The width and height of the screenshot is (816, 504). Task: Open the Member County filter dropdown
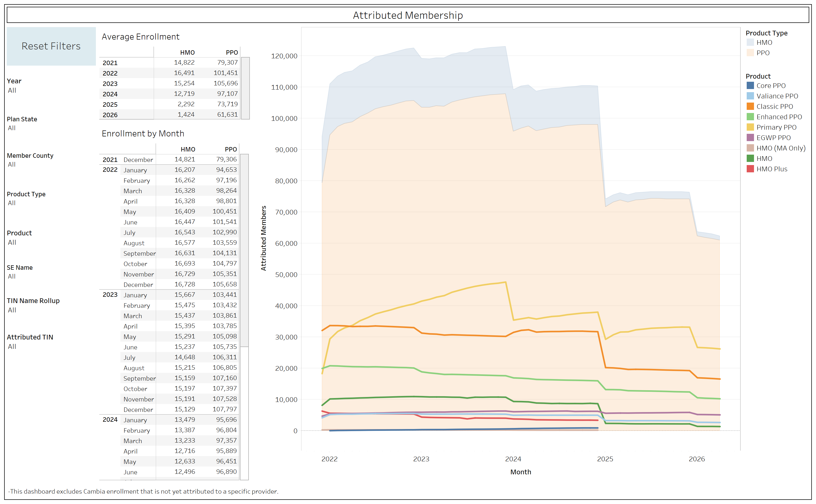click(x=12, y=164)
